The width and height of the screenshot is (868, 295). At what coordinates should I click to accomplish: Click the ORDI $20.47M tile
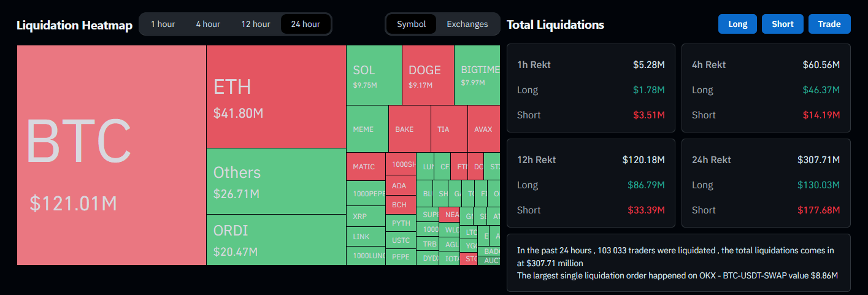click(x=276, y=239)
